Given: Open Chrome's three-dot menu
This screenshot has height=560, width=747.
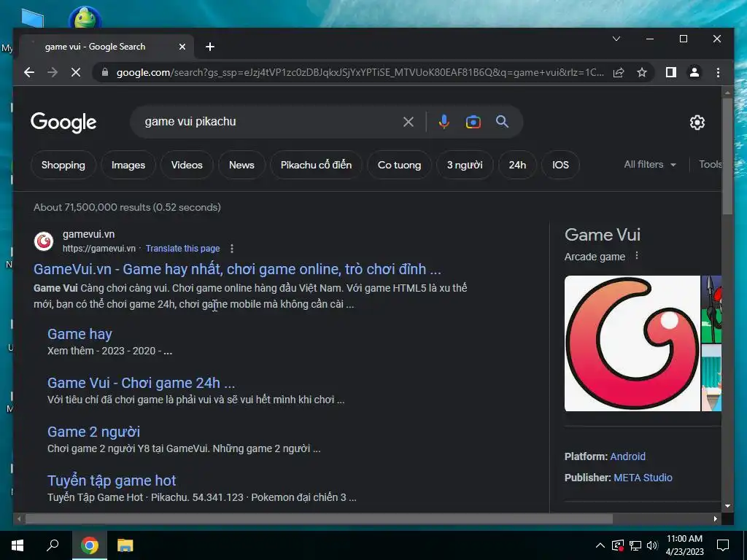Looking at the screenshot, I should 718,72.
